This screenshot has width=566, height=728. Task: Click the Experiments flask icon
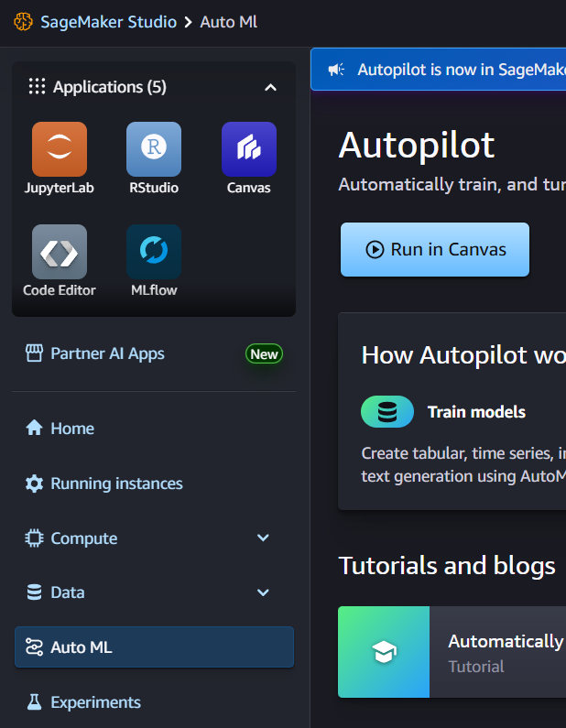(35, 702)
